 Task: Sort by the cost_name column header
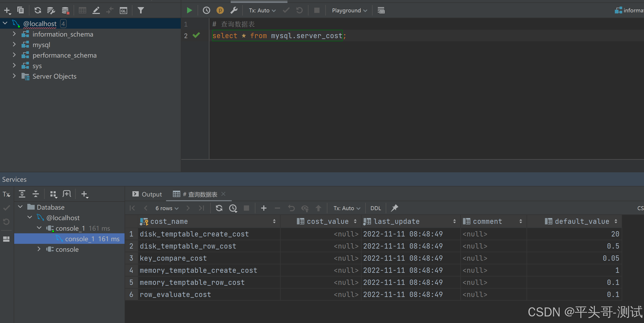[169, 221]
